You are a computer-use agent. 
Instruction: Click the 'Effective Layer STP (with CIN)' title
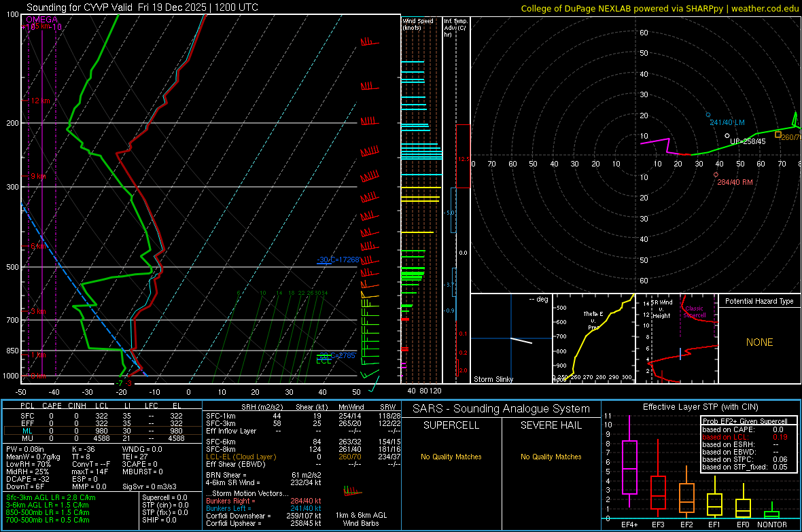click(x=700, y=407)
